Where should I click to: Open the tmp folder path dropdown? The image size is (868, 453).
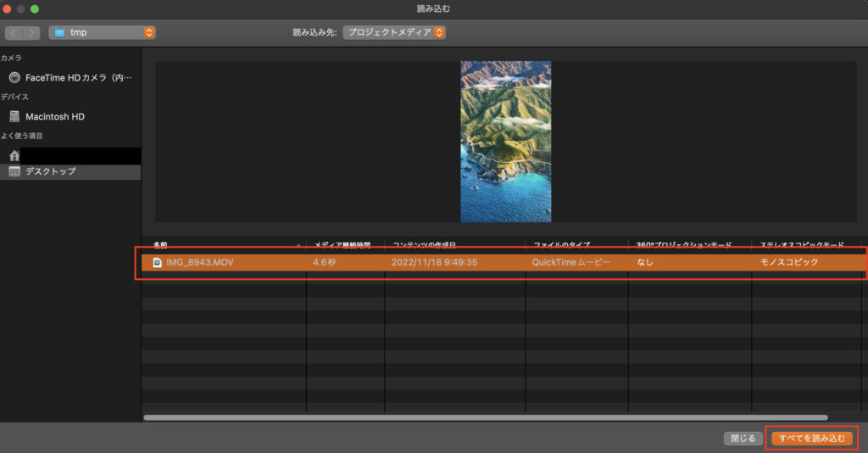[x=103, y=32]
